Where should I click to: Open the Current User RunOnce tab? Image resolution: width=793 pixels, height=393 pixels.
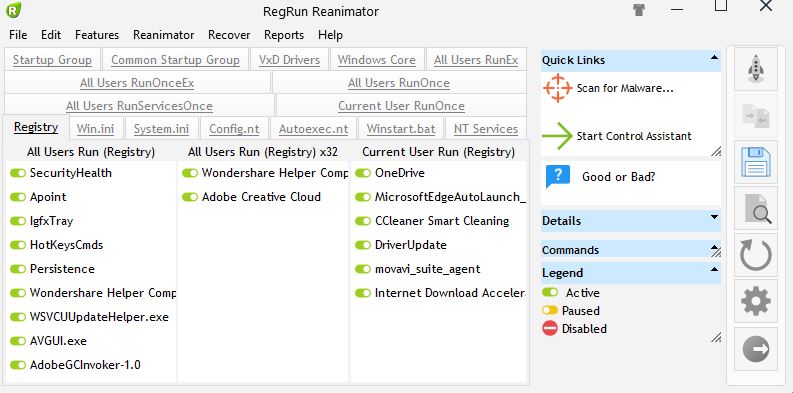[x=401, y=106]
